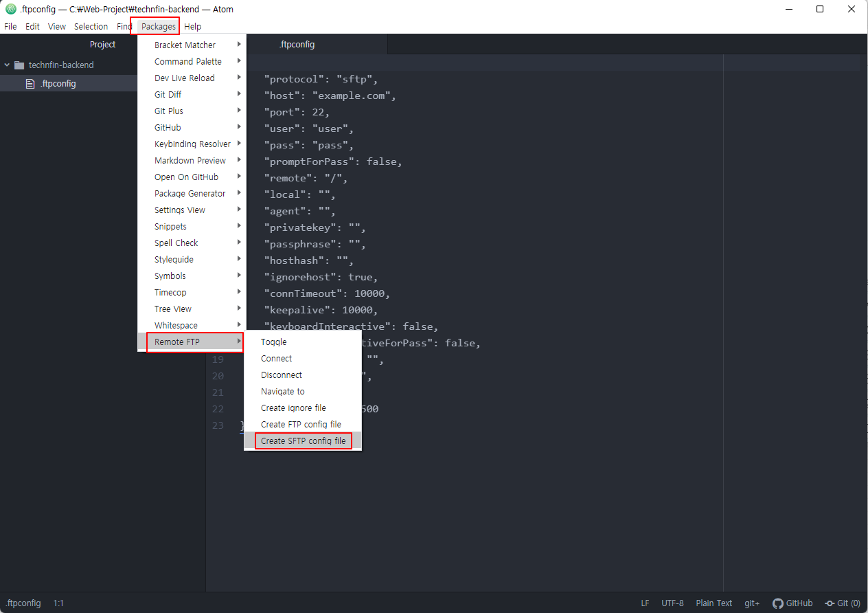Click git+ in the status bar
The width and height of the screenshot is (868, 613).
point(752,603)
